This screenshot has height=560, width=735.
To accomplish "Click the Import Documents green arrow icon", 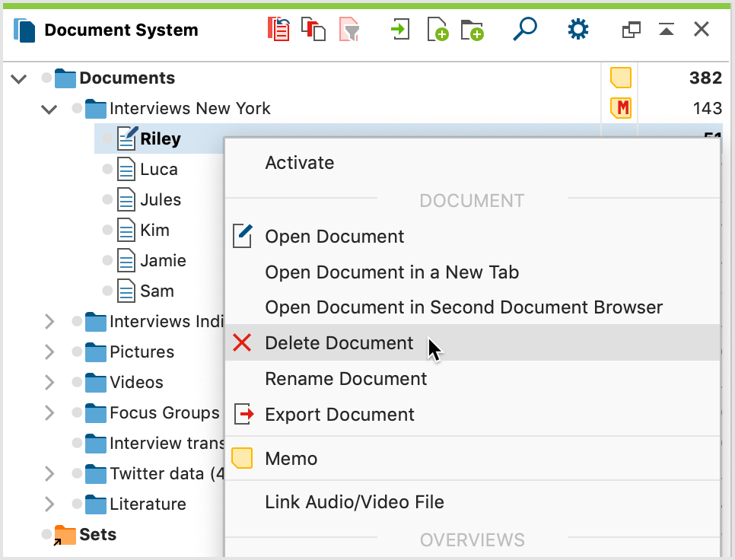I will coord(400,29).
